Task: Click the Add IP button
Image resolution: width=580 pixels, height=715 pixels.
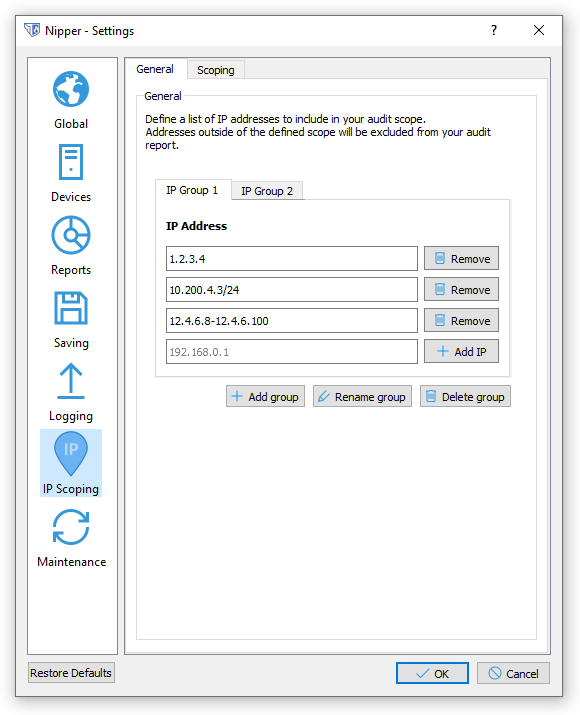Action: 461,352
